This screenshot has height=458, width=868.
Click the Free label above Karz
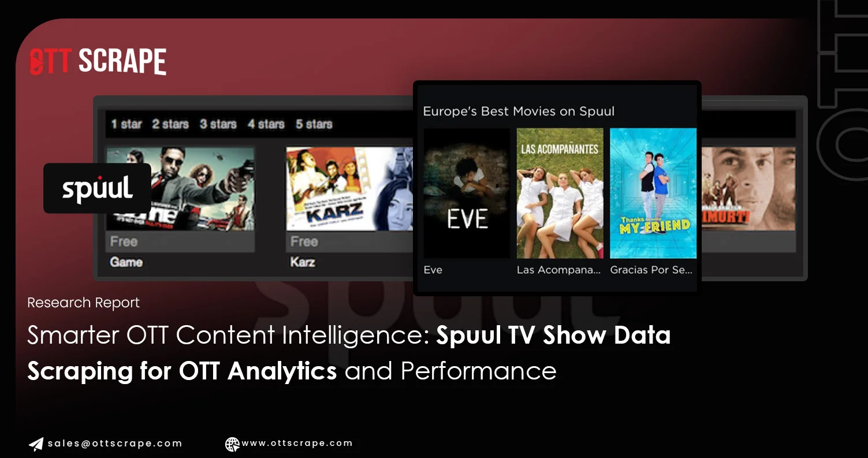point(304,241)
